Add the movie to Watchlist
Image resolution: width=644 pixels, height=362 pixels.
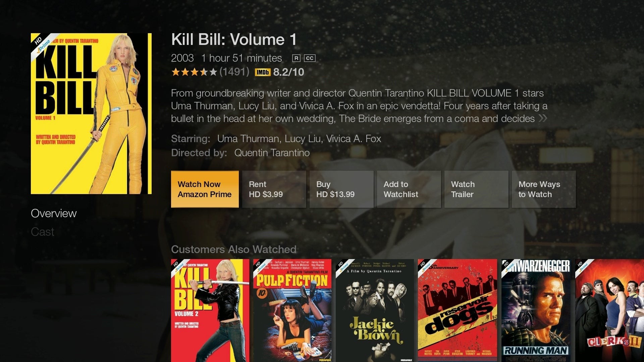[x=409, y=189]
